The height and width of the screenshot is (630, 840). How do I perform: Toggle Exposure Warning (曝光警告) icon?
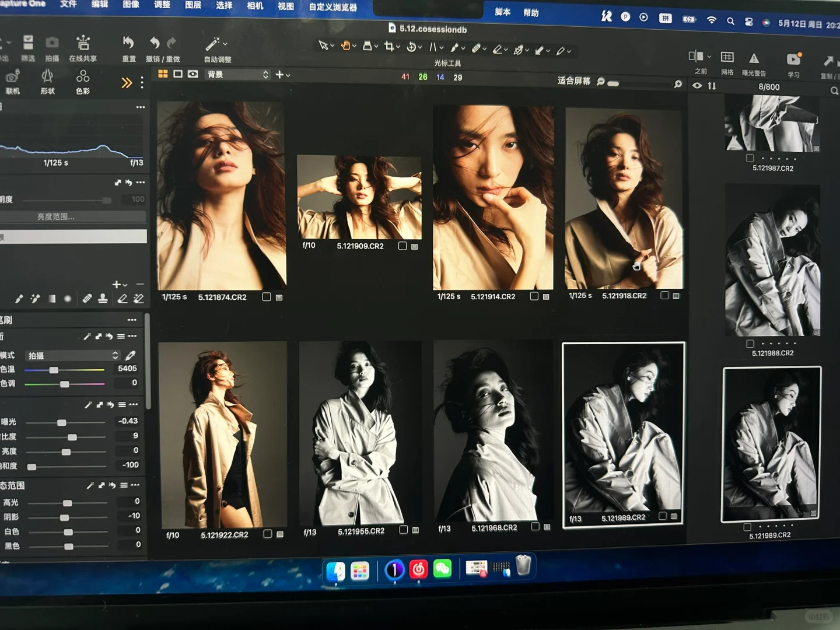tap(754, 58)
